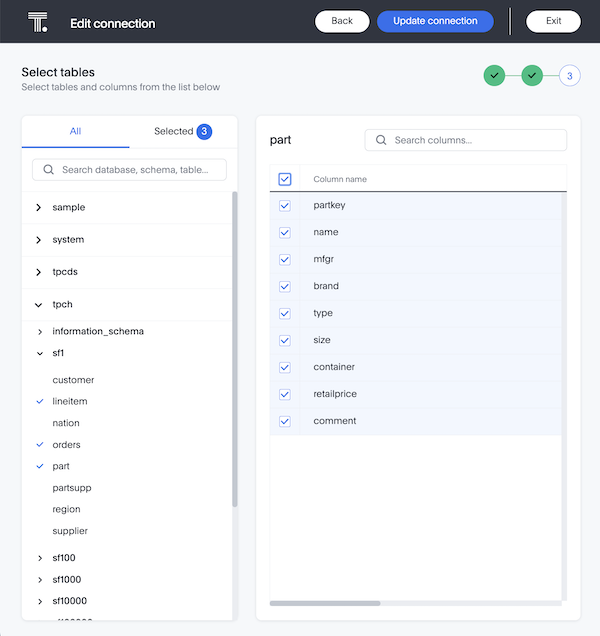Click the 'comment' column name text
Viewport: 600px width, 636px height.
(335, 421)
